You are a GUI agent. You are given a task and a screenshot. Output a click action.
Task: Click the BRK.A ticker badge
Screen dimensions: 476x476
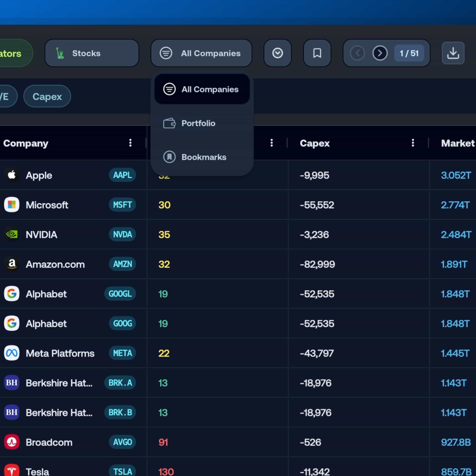(120, 383)
